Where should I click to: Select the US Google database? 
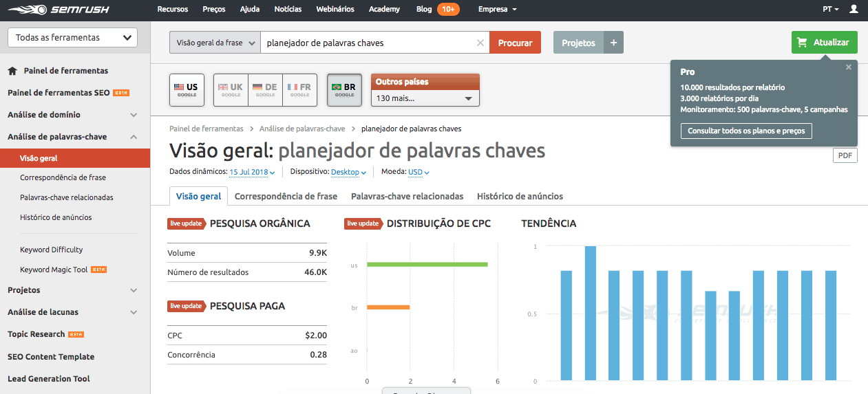[x=187, y=90]
